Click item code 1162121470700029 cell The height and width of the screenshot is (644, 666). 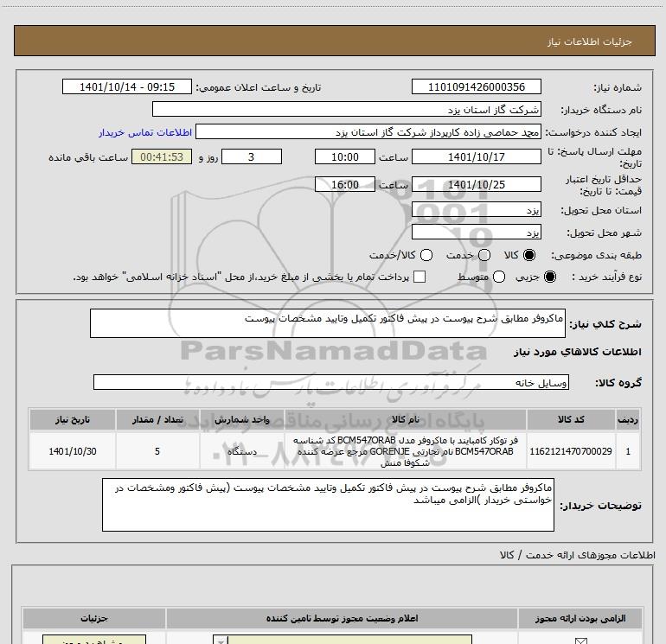[571, 451]
